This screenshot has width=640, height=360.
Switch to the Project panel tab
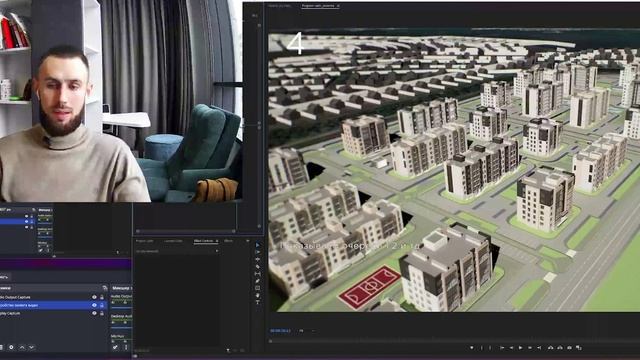tap(144, 241)
